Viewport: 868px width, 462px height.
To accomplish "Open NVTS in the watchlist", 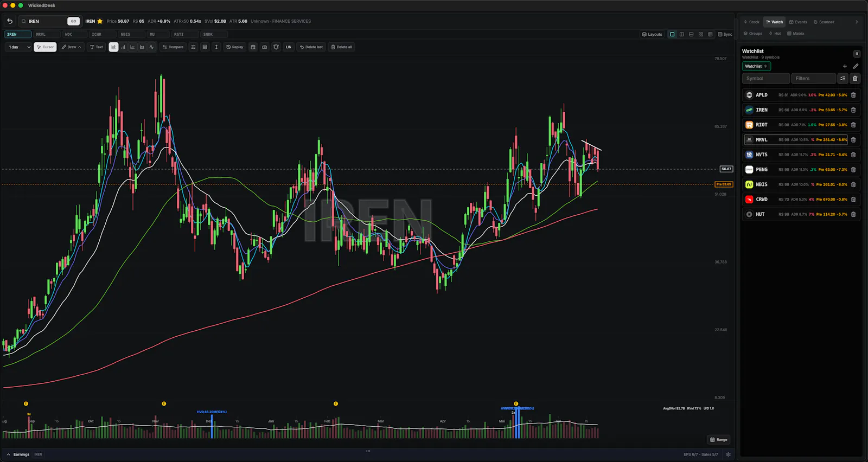I will [x=801, y=155].
